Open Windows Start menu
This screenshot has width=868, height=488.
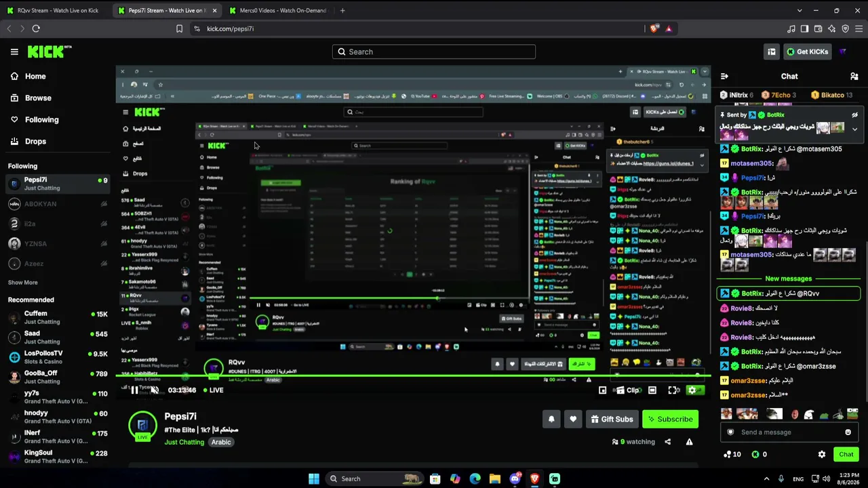tap(313, 479)
